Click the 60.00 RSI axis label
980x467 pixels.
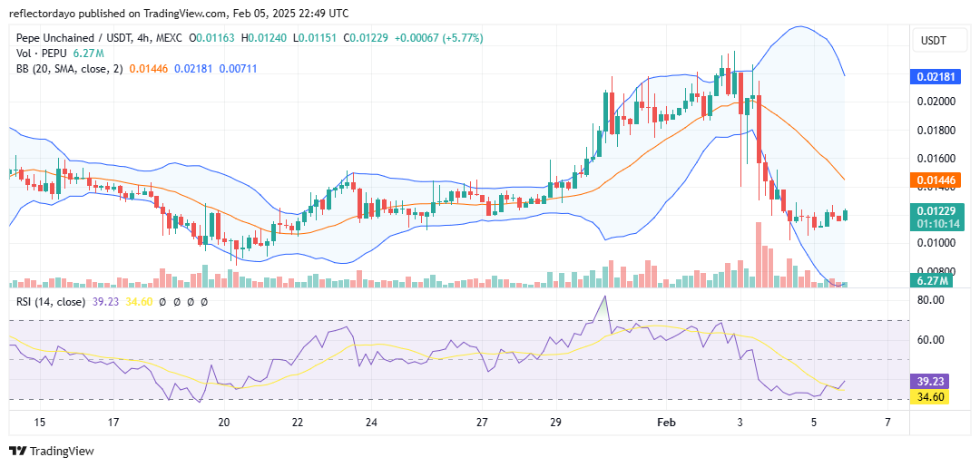click(x=931, y=340)
